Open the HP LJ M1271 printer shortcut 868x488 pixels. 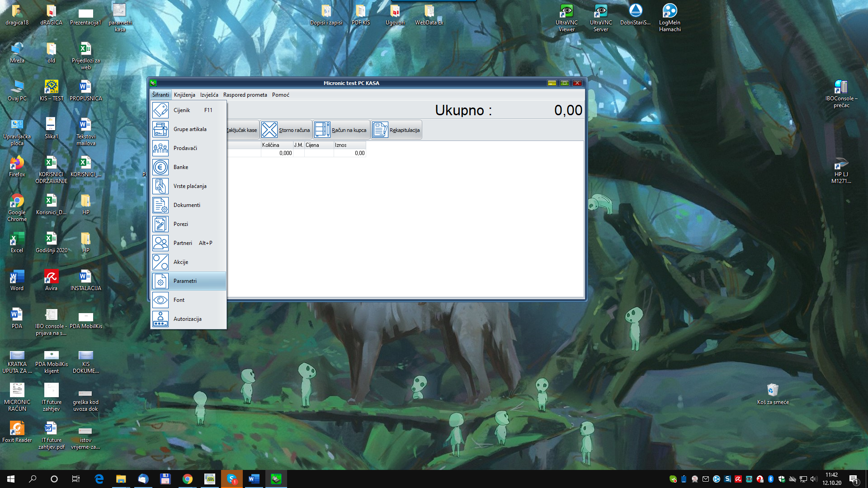(841, 169)
